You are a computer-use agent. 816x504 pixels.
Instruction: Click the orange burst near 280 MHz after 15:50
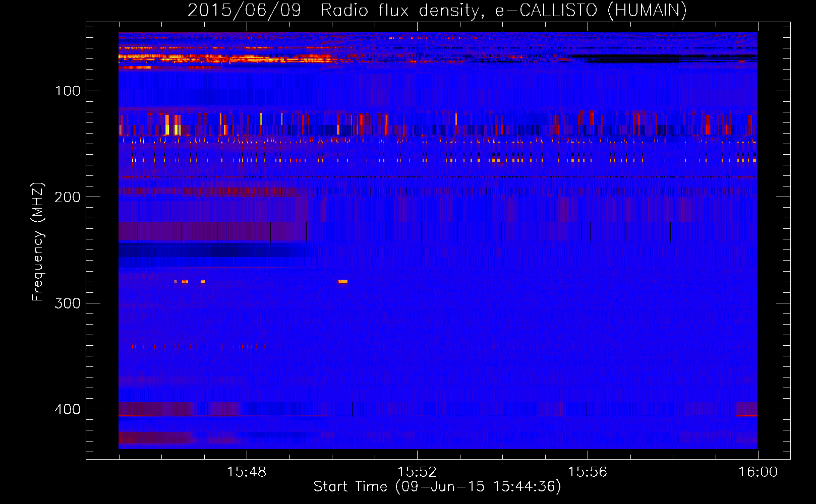click(x=343, y=282)
